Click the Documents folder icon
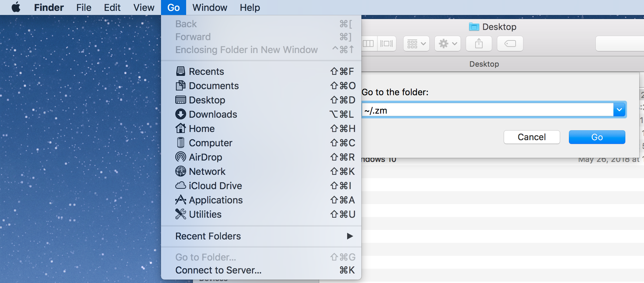 180,85
